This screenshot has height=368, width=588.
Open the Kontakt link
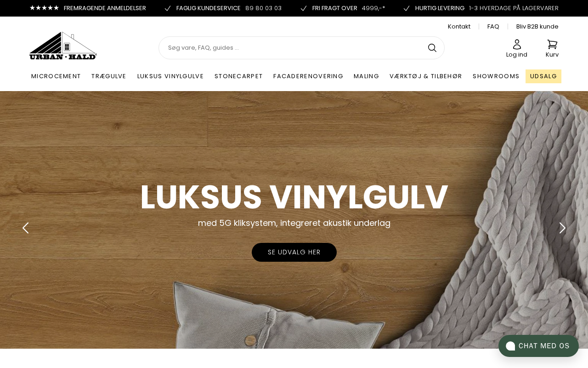tap(459, 27)
